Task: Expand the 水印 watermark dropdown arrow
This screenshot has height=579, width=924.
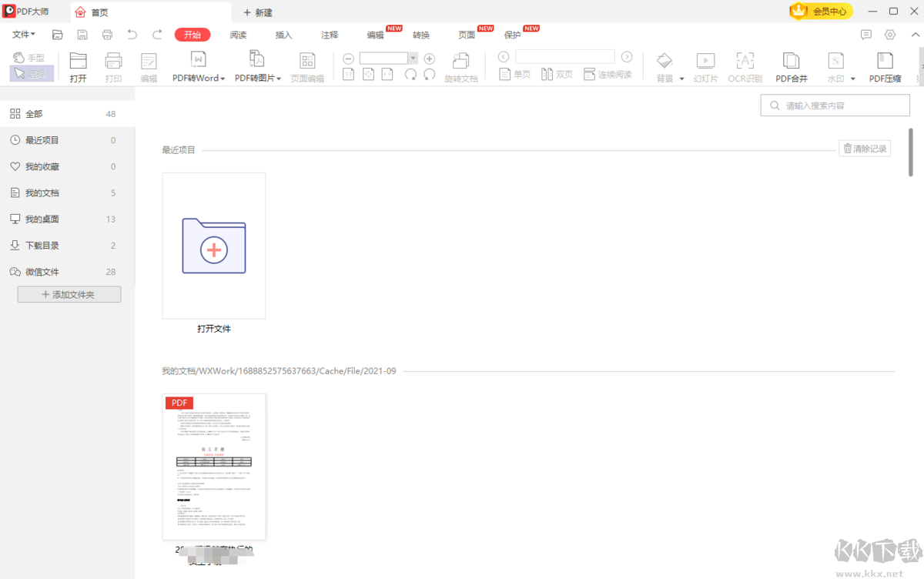Action: pos(852,79)
